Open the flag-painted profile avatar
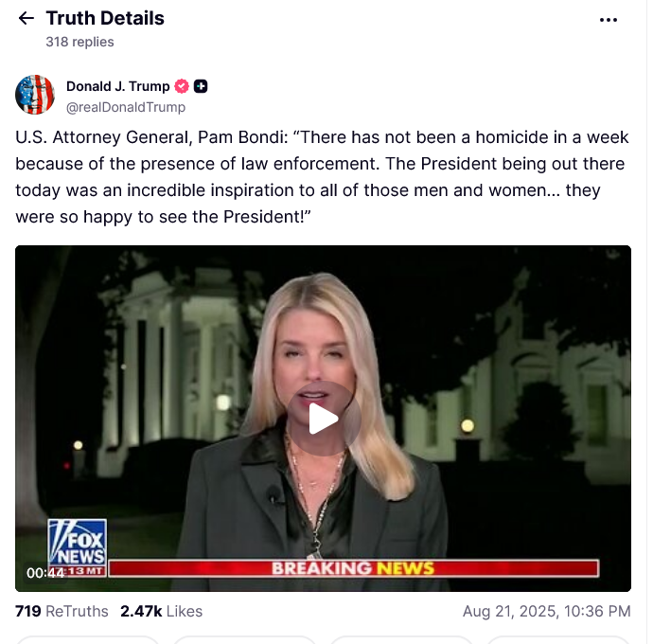 [35, 95]
